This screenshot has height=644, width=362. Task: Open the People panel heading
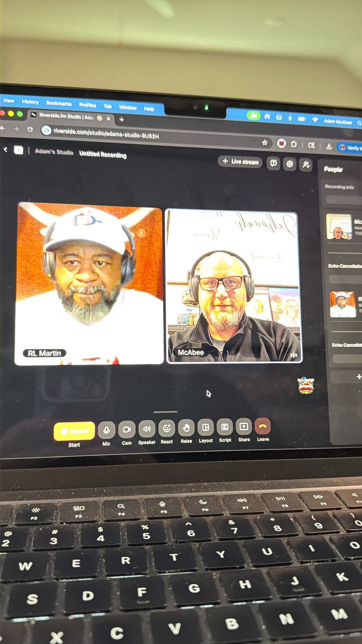[x=333, y=170]
